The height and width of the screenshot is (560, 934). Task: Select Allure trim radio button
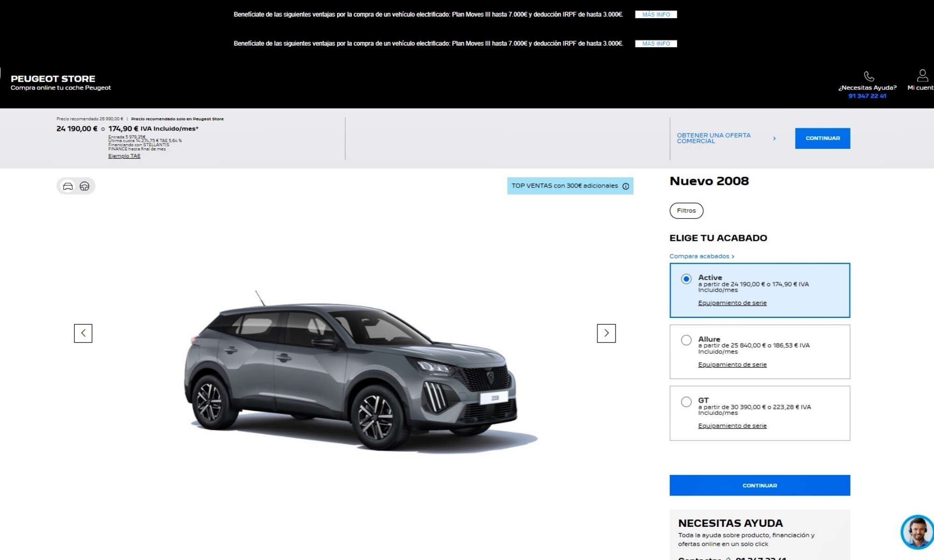point(686,340)
